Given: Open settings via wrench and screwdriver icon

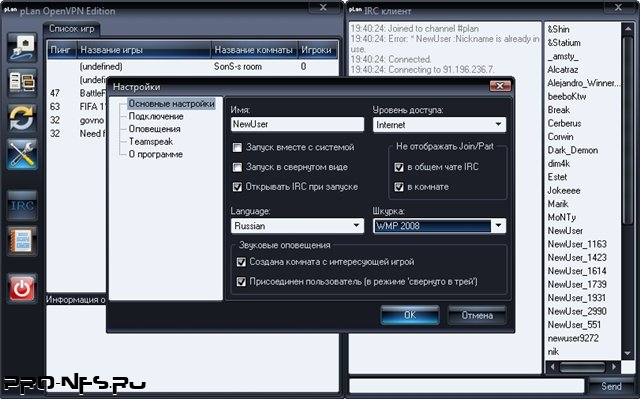Looking at the screenshot, I should (x=22, y=154).
